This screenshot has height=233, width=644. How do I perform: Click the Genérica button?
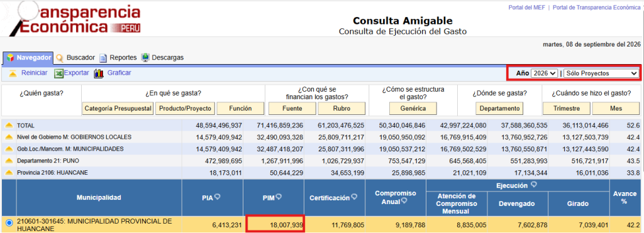(x=413, y=108)
